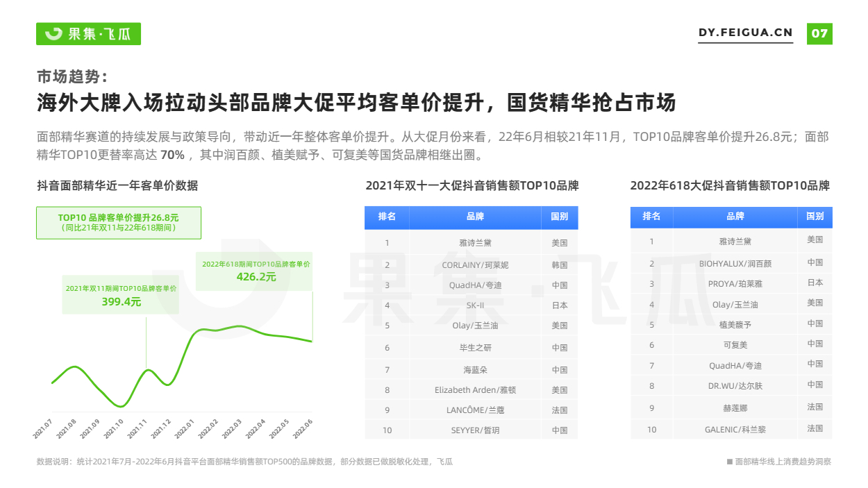Click QuadHA/夸迪 in the 2022 table

735,366
